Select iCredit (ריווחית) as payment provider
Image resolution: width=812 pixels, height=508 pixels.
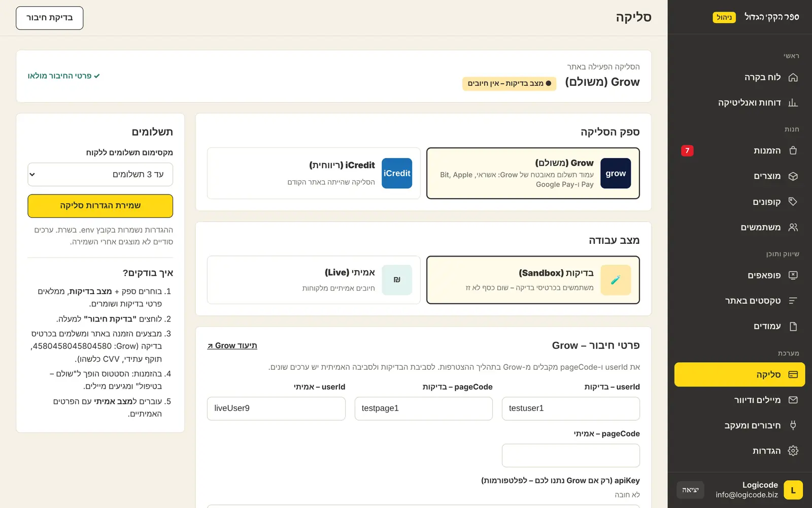314,173
